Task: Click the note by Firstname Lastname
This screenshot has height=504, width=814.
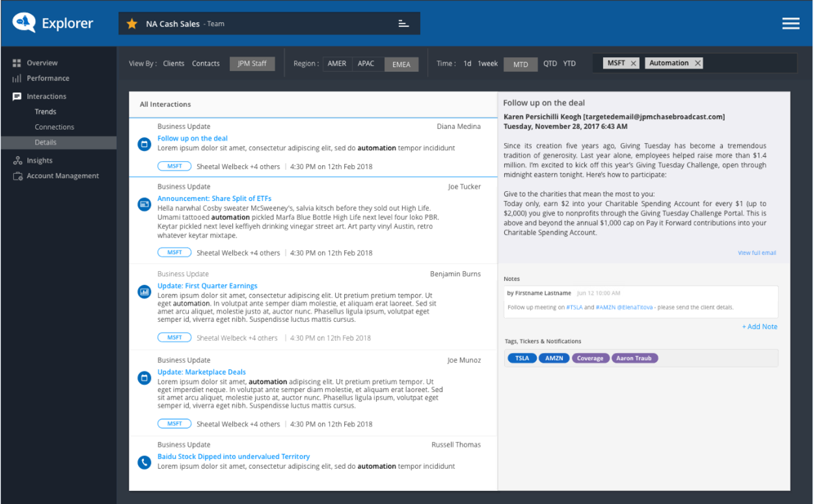Action: coord(641,301)
